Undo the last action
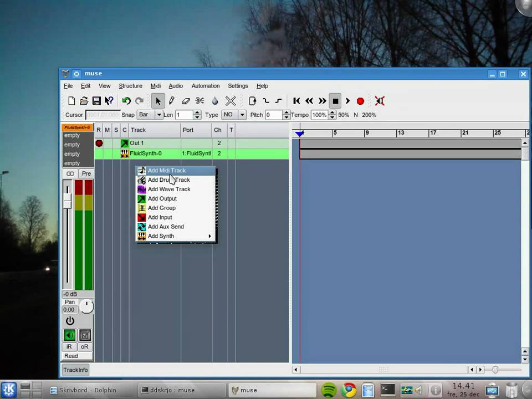Viewport: 532px width, 399px height. [x=127, y=101]
